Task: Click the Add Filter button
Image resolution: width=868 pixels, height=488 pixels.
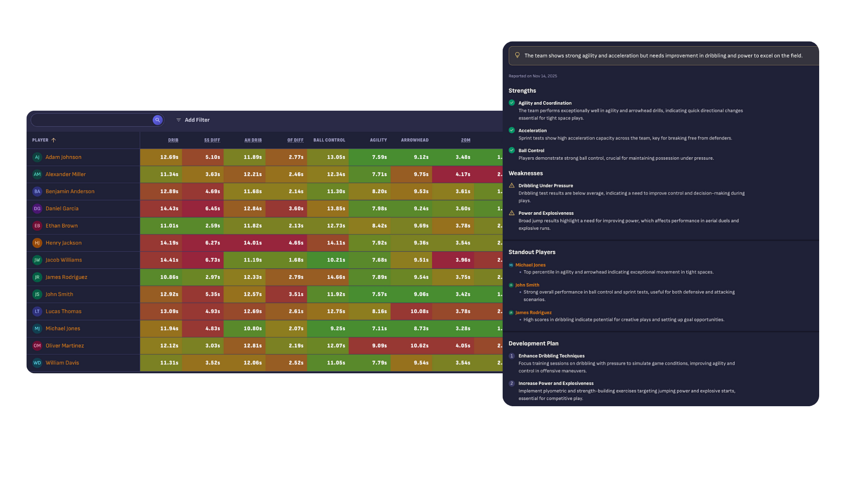Action: coord(193,120)
